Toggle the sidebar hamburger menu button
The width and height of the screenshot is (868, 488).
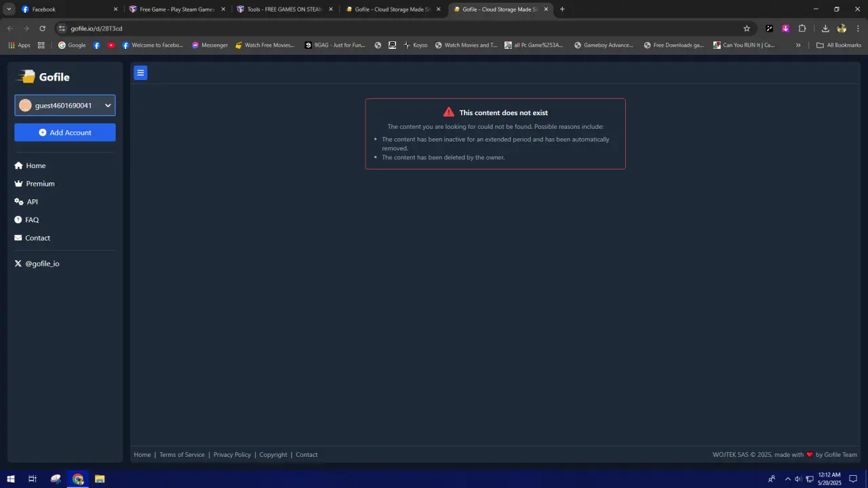[140, 73]
